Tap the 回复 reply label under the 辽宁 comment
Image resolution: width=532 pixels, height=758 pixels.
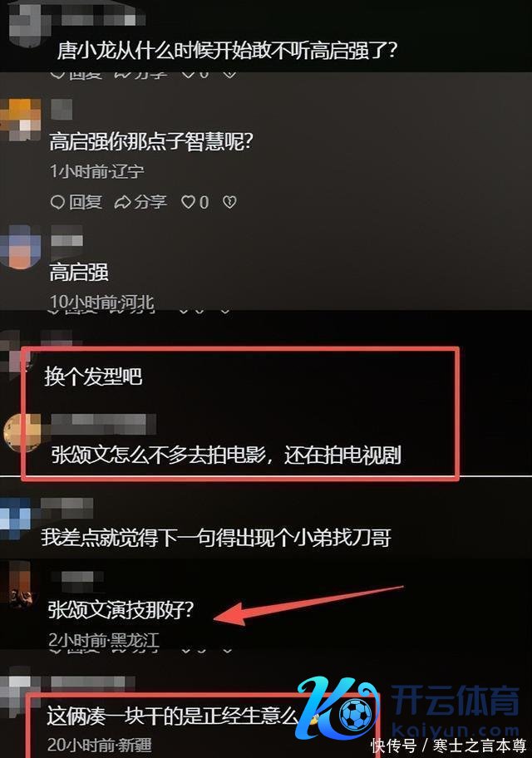click(86, 202)
